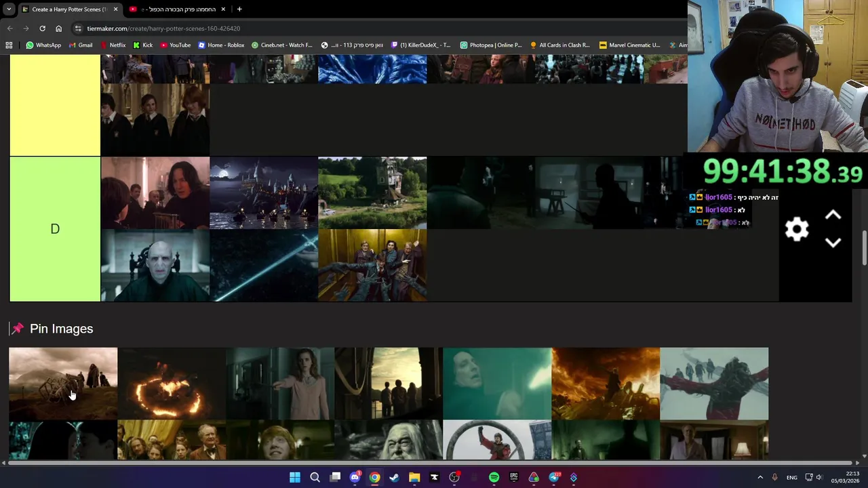Switch to the YouTube video tab
Image resolution: width=868 pixels, height=488 pixels.
click(178, 9)
